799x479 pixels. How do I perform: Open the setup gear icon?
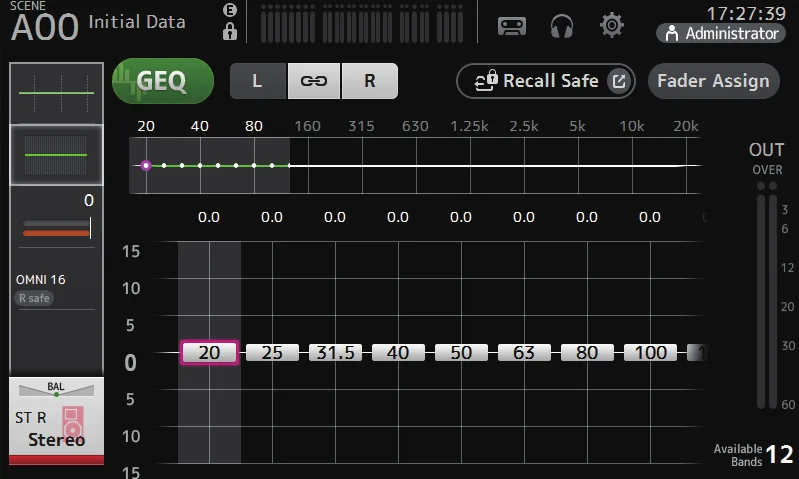point(611,25)
